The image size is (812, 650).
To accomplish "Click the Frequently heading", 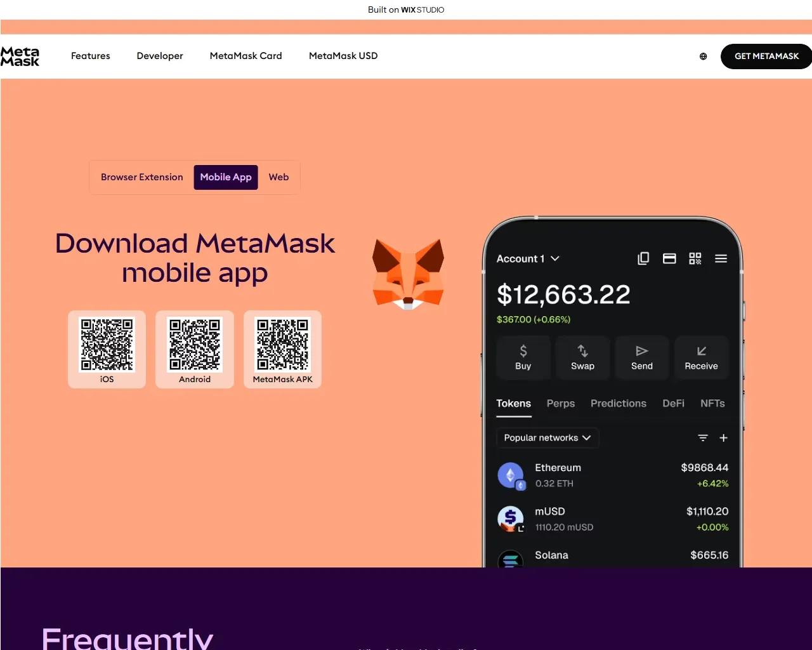I will (128, 638).
